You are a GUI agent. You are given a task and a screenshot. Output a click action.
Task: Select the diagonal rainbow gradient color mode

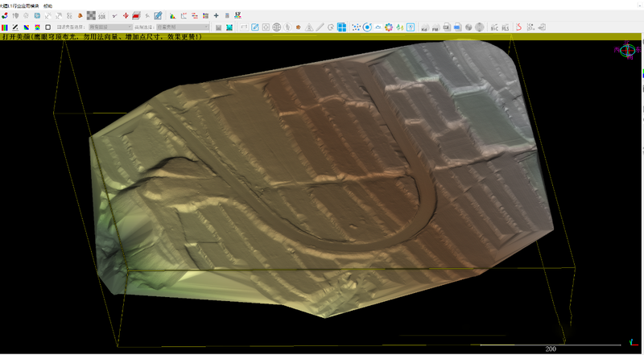coord(27,27)
